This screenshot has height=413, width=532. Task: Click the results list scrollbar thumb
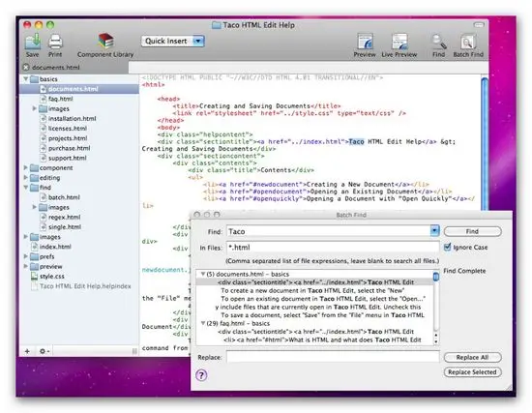[436, 277]
